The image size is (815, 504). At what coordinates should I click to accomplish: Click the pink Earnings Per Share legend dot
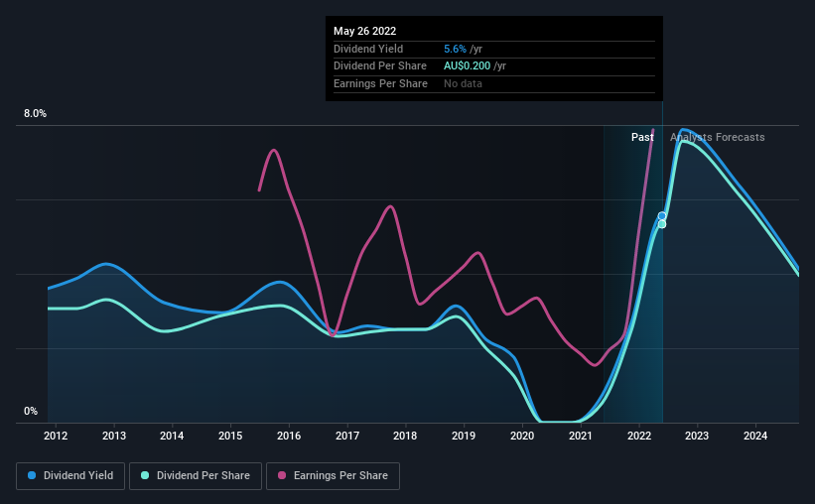(x=282, y=475)
